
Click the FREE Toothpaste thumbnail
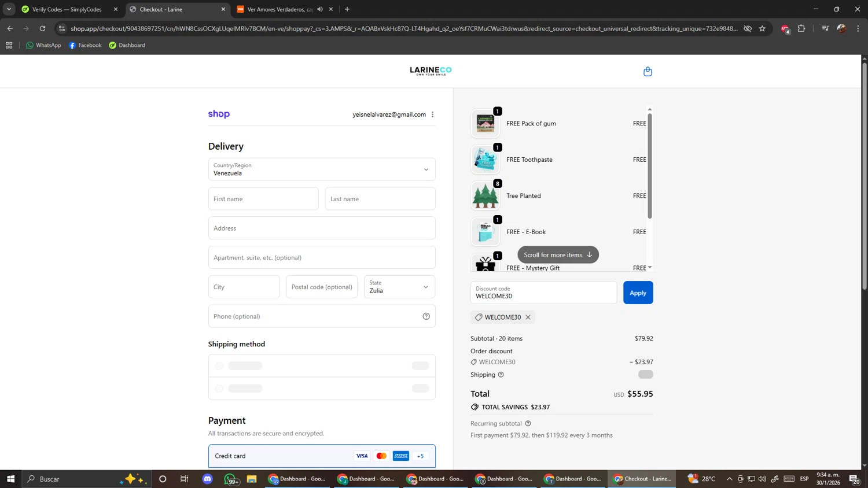coord(485,160)
